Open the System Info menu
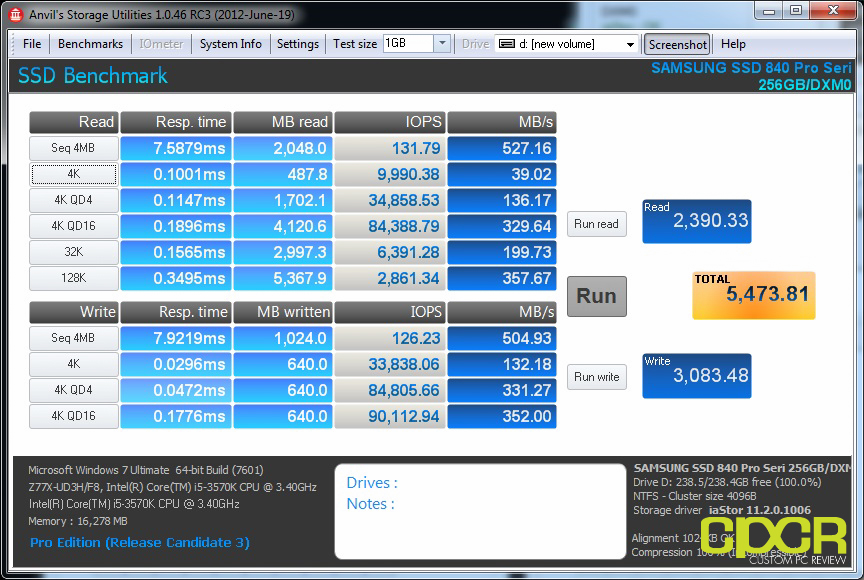 [x=230, y=44]
